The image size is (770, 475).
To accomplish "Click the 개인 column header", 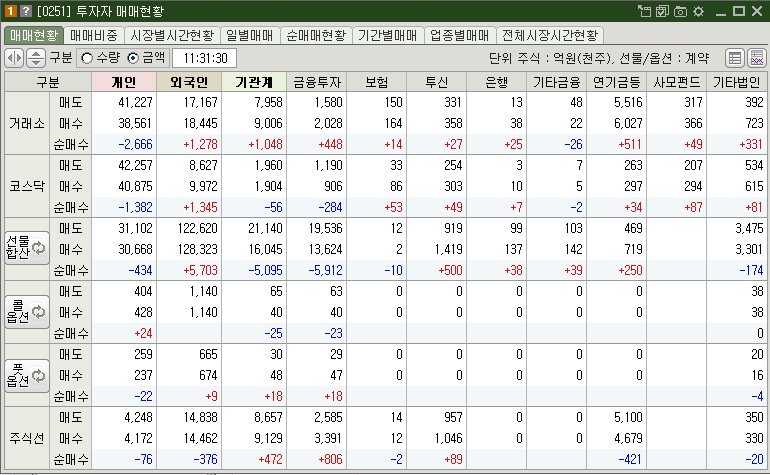I will [x=124, y=82].
